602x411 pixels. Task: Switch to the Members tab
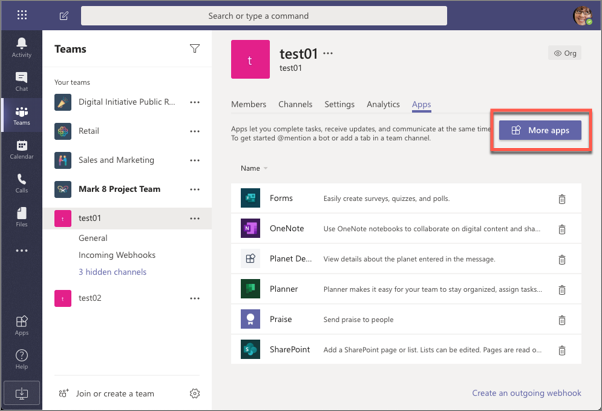248,104
